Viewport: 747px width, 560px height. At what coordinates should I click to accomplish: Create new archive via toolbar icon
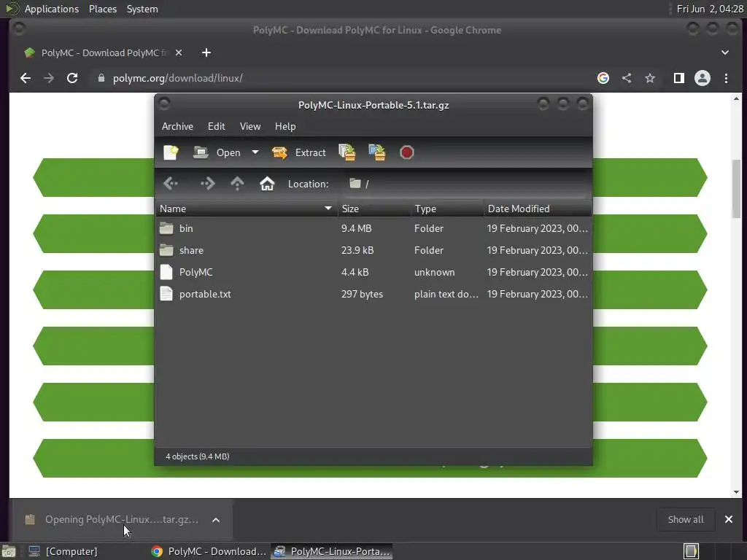[x=171, y=152]
